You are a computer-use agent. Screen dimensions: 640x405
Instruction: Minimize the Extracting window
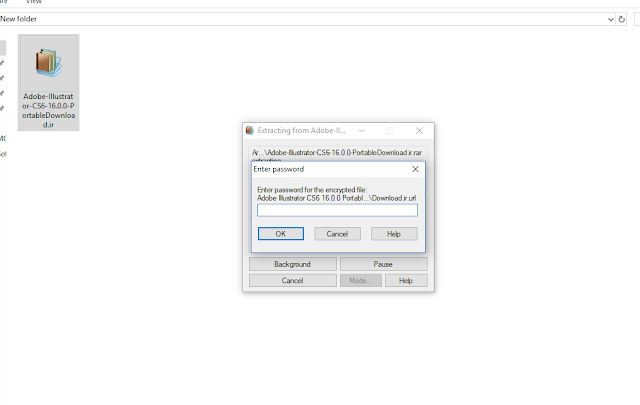362,131
